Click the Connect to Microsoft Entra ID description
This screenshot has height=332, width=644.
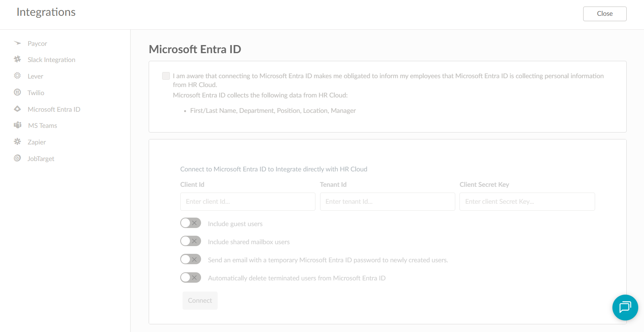(274, 169)
